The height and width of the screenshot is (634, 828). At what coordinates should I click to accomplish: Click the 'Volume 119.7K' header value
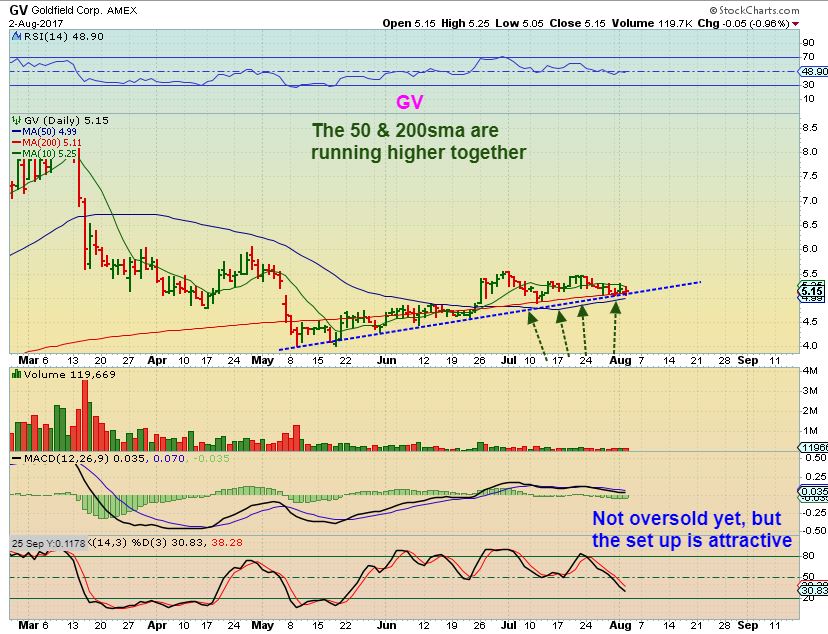[x=652, y=23]
